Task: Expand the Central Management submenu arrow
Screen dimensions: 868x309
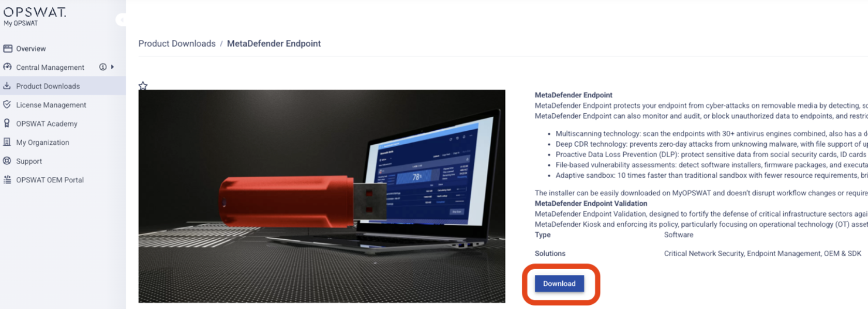Action: coord(112,67)
